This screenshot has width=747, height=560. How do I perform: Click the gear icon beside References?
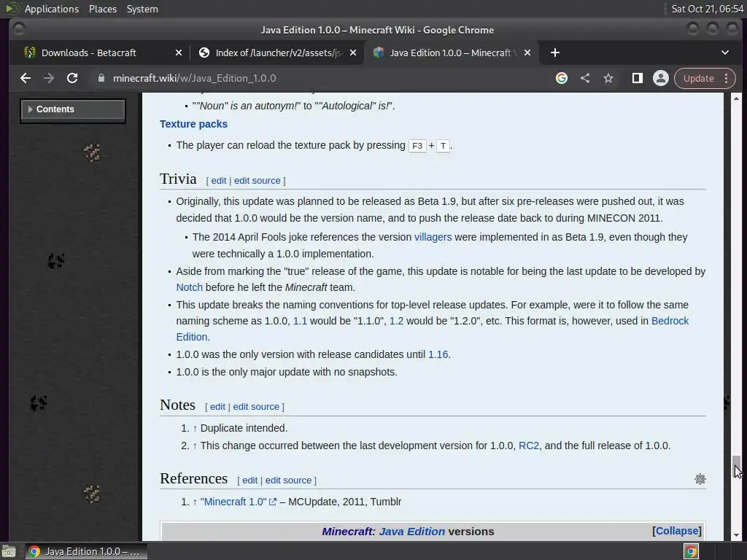700,479
